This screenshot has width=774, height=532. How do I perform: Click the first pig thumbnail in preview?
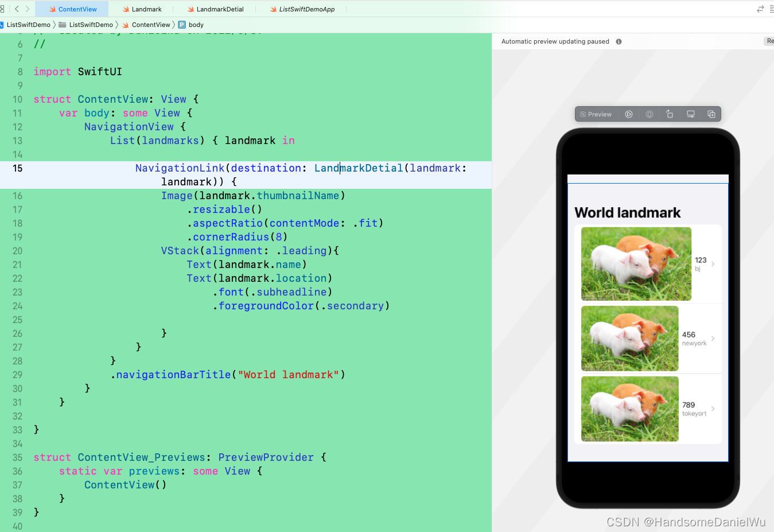point(636,263)
